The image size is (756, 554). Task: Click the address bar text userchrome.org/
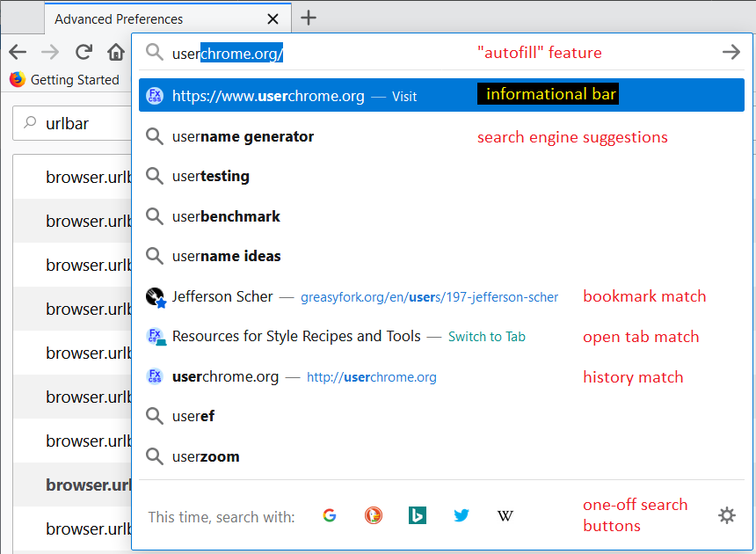(x=228, y=53)
